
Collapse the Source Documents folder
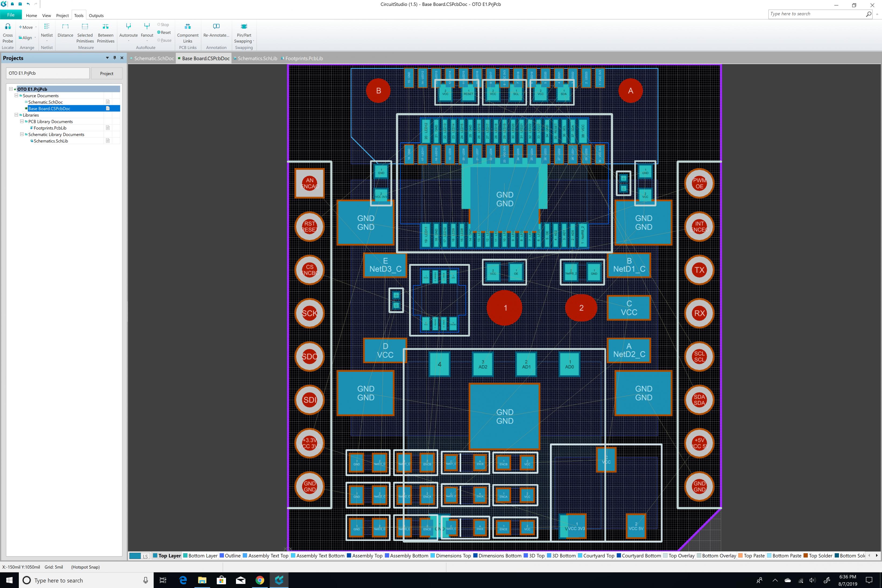click(x=16, y=95)
